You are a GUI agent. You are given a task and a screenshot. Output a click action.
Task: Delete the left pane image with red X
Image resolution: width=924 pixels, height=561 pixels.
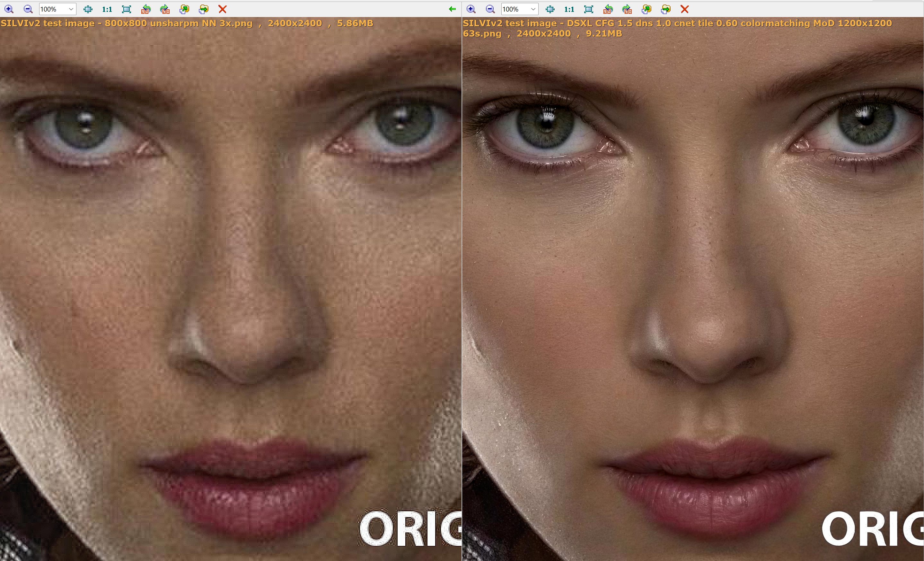click(222, 9)
